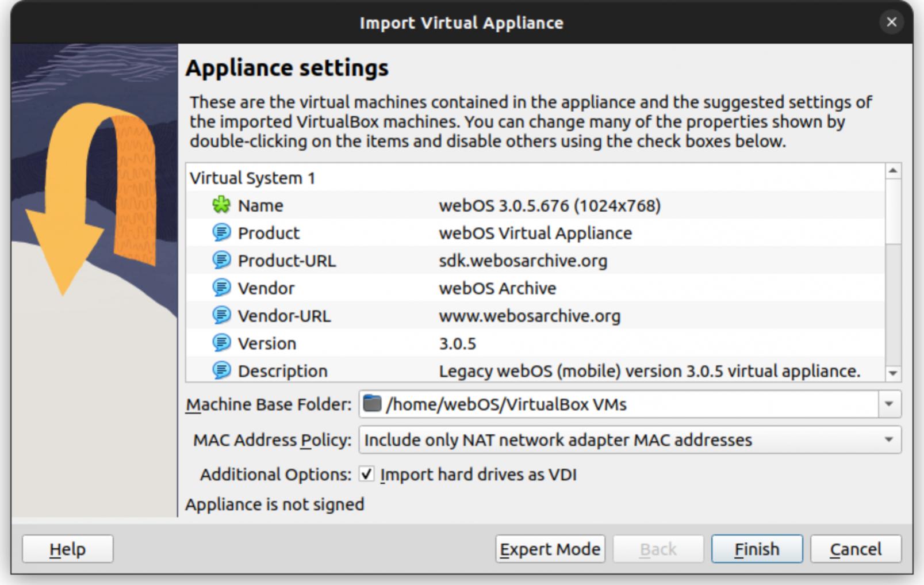Click the Version row bubble icon
924x585 pixels.
221,343
